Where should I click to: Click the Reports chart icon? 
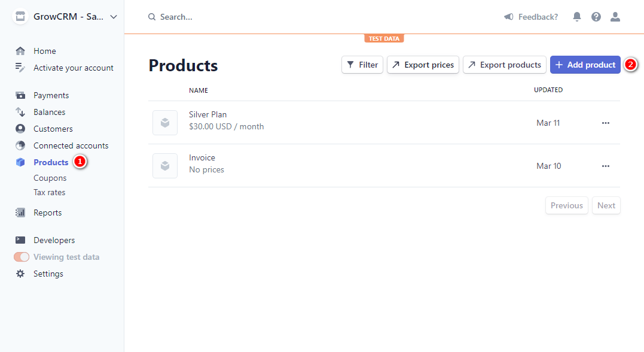click(21, 213)
